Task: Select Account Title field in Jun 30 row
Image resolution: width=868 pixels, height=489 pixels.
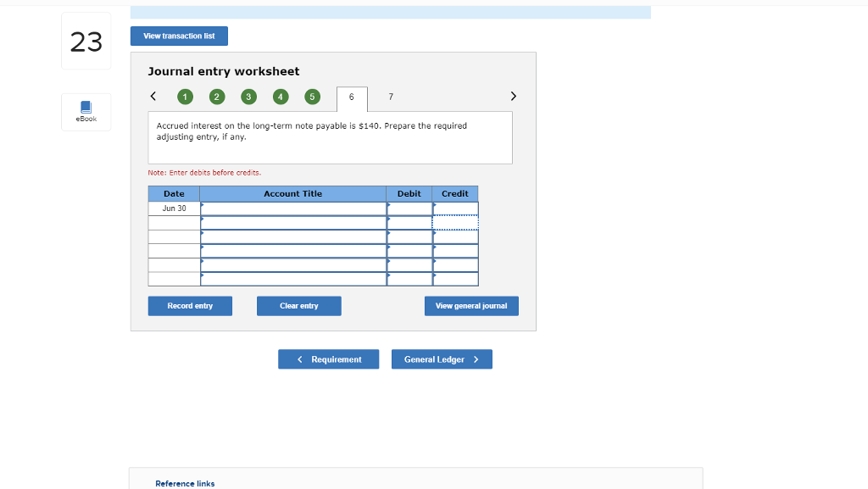Action: [x=293, y=208]
